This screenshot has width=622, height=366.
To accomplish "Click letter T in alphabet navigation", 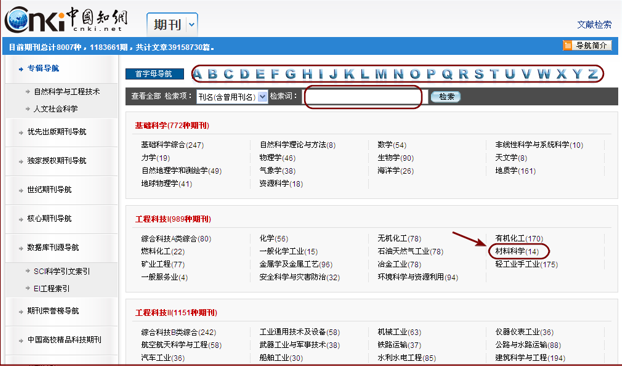I will pyautogui.click(x=494, y=74).
